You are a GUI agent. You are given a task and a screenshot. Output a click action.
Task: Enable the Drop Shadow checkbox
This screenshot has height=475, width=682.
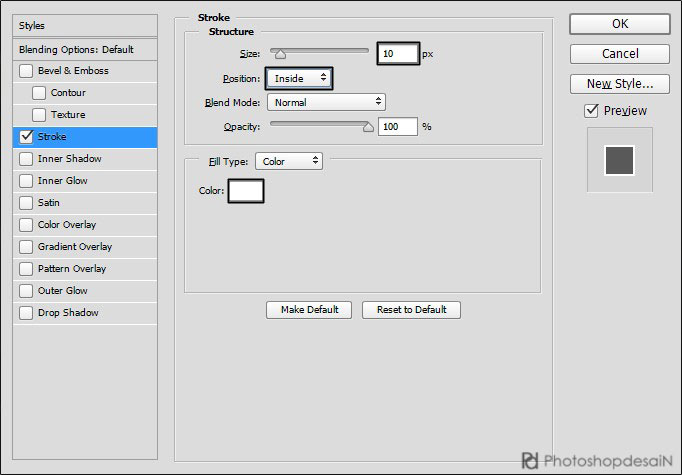[x=26, y=313]
